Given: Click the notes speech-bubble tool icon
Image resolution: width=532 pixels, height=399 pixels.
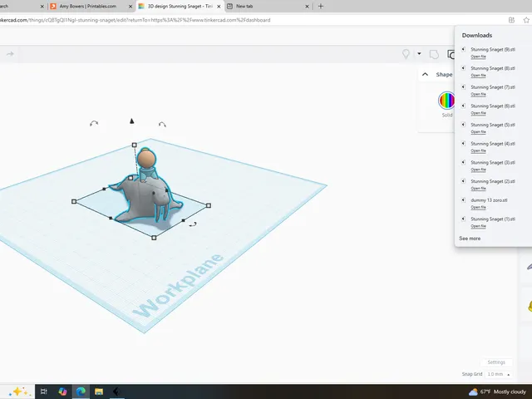Looking at the screenshot, I should click(x=434, y=54).
